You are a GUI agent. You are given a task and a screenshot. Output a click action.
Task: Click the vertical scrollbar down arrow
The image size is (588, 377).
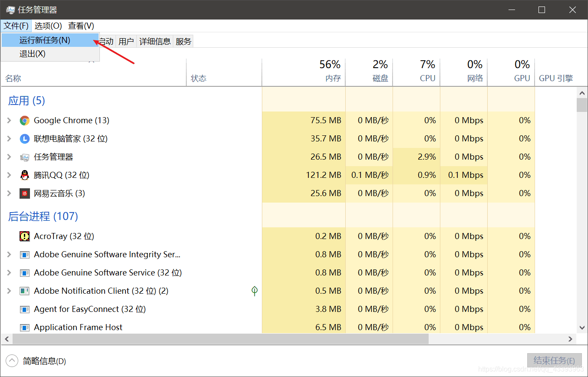(582, 328)
